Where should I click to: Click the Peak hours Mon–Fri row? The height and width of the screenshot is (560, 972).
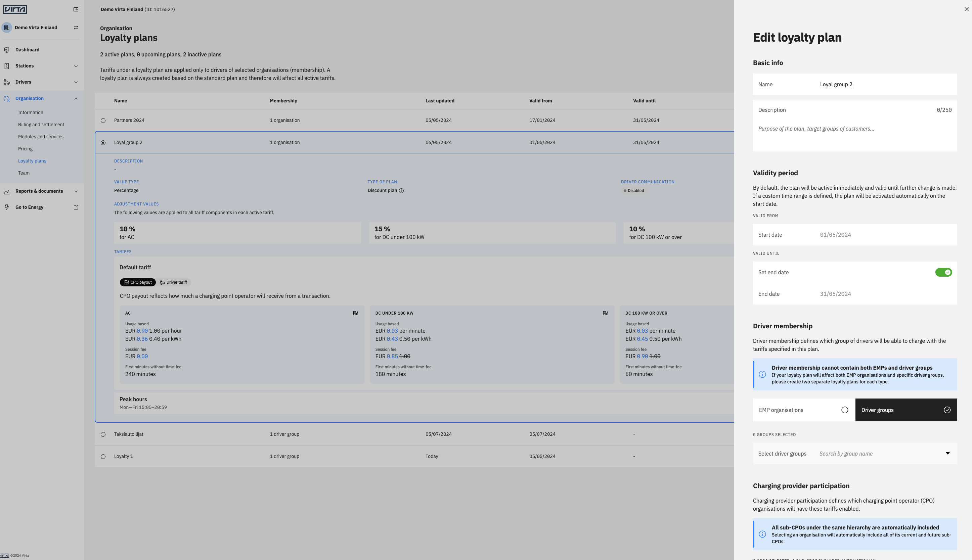424,403
